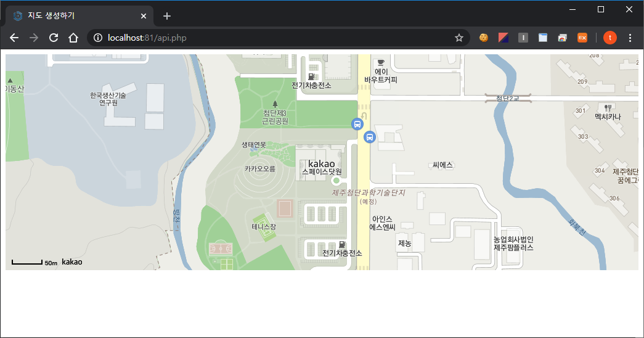Image resolution: width=644 pixels, height=338 pixels.
Task: Click the kakao logo link next to the scale
Action: (72, 262)
